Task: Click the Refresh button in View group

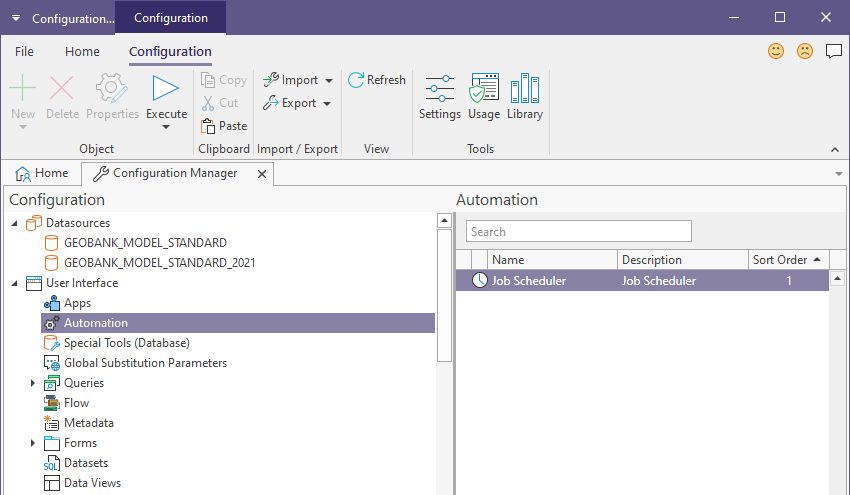Action: pyautogui.click(x=376, y=80)
